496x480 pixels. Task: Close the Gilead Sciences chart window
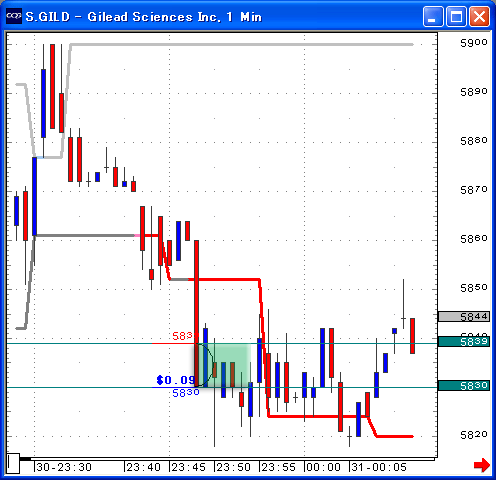(480, 16)
